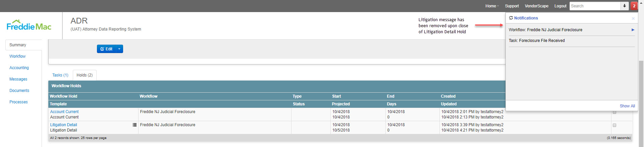This screenshot has height=147, width=644.
Task: Open the Account Current hold link
Action: click(x=64, y=112)
